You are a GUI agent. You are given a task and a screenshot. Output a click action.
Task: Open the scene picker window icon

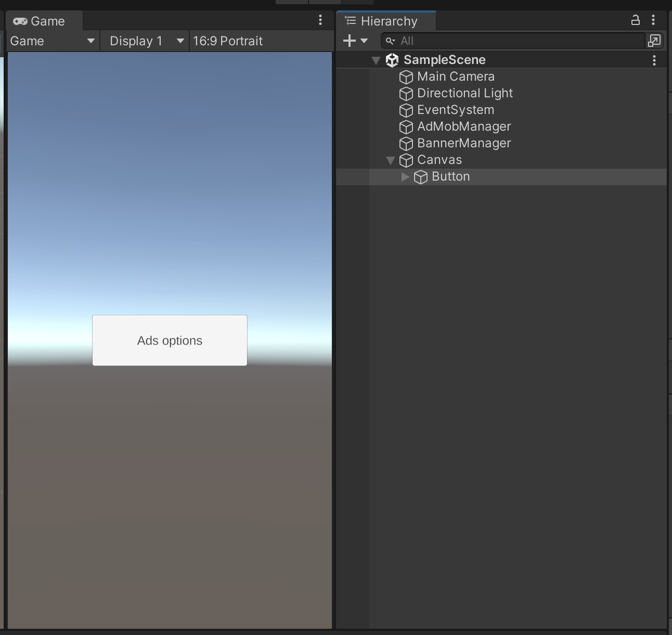pyautogui.click(x=654, y=41)
